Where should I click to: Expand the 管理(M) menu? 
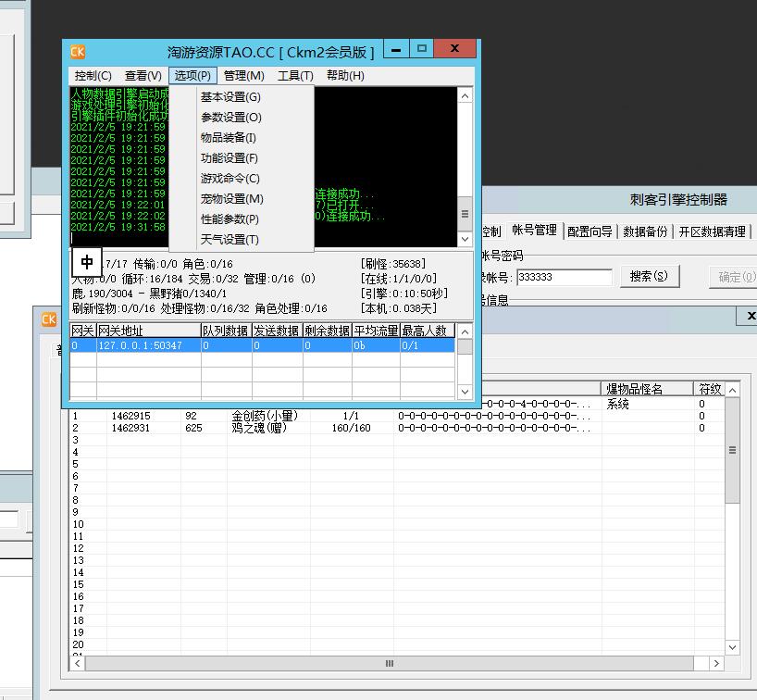click(x=243, y=76)
